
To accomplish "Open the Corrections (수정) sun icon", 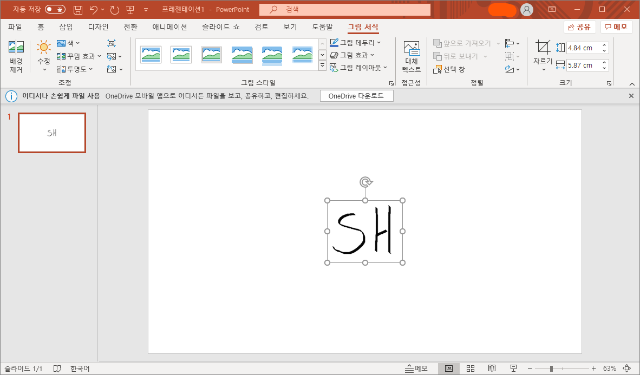I will tap(44, 47).
